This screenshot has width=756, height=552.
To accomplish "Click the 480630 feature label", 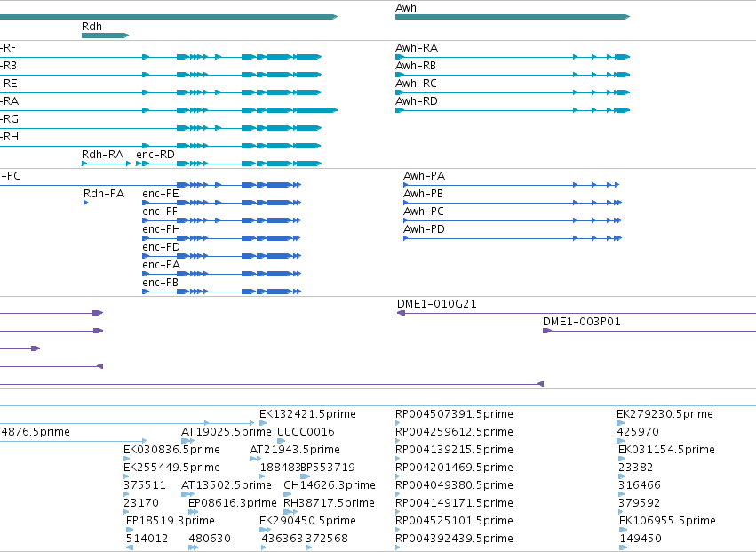I will [x=210, y=539].
